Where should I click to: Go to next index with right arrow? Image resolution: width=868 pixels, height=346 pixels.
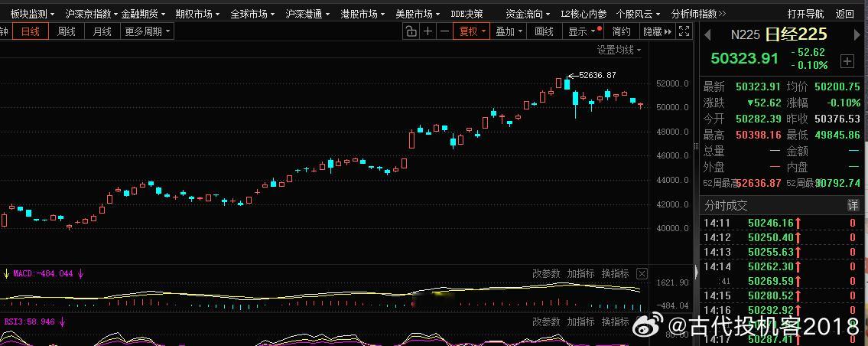click(858, 35)
